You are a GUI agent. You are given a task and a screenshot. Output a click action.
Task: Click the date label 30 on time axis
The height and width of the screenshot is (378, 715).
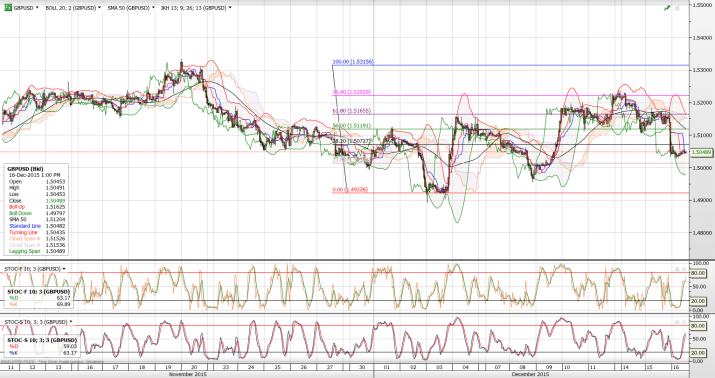362,367
